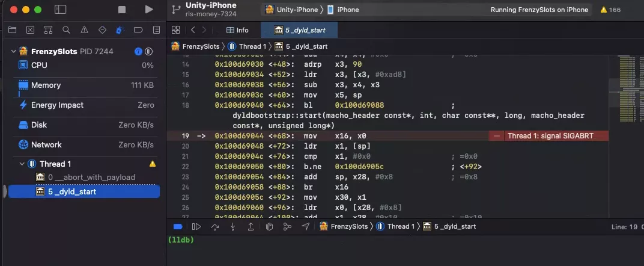The image size is (644, 266).
Task: Stop the running FrenzySlots app
Action: tap(122, 10)
